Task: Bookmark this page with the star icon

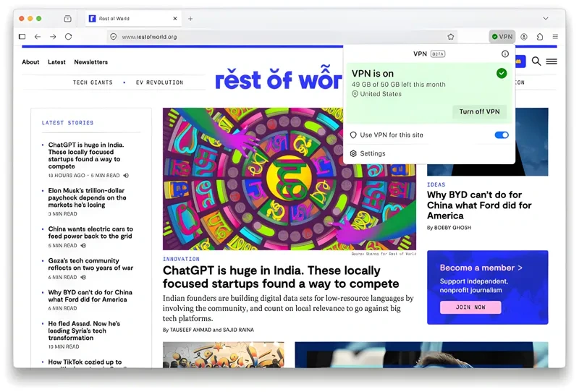Action: pyautogui.click(x=451, y=36)
